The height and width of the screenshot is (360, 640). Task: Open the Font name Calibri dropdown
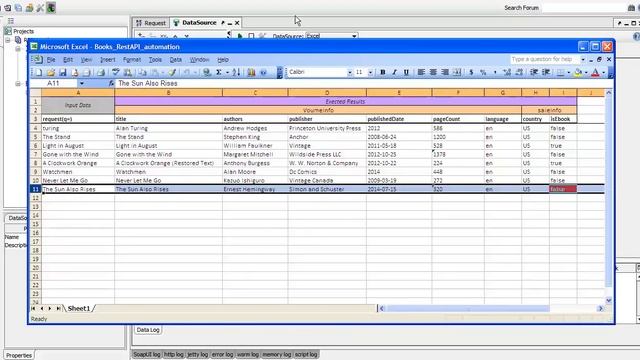click(350, 72)
